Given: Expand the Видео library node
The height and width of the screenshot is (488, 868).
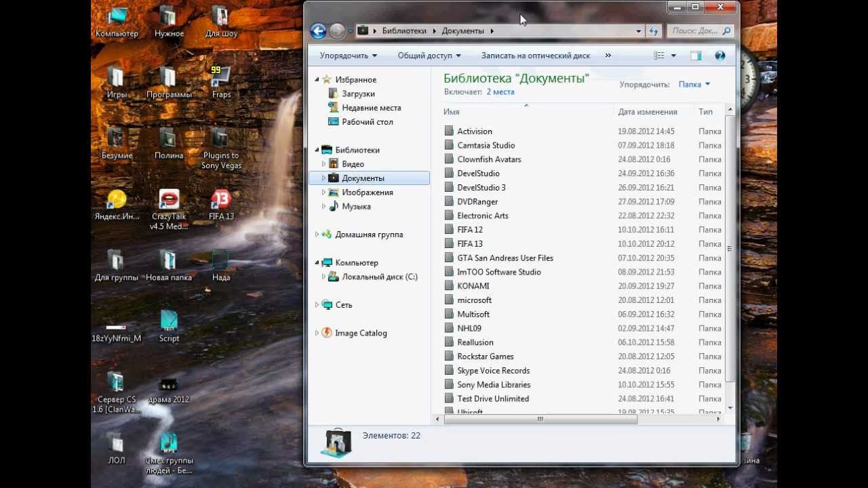Looking at the screenshot, I should tap(323, 164).
